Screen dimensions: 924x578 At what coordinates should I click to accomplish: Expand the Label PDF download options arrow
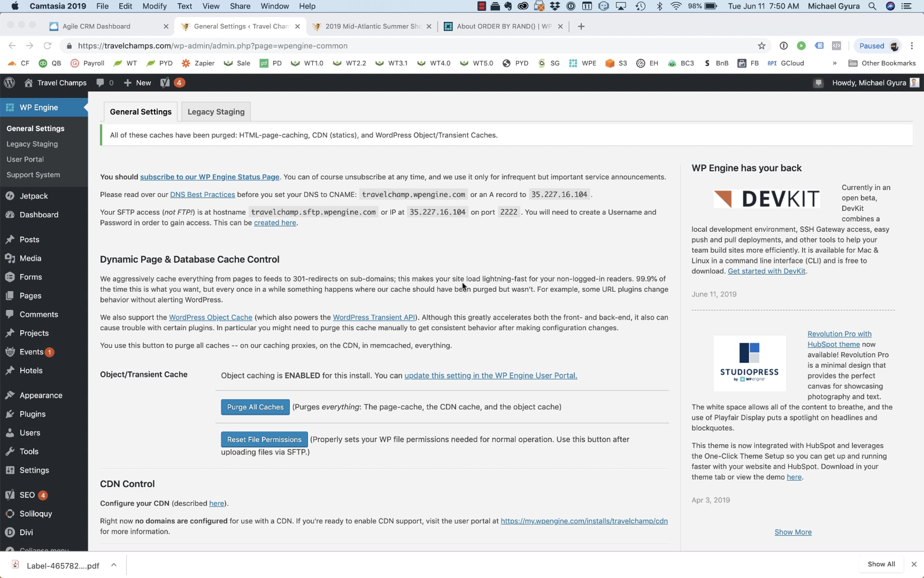114,565
